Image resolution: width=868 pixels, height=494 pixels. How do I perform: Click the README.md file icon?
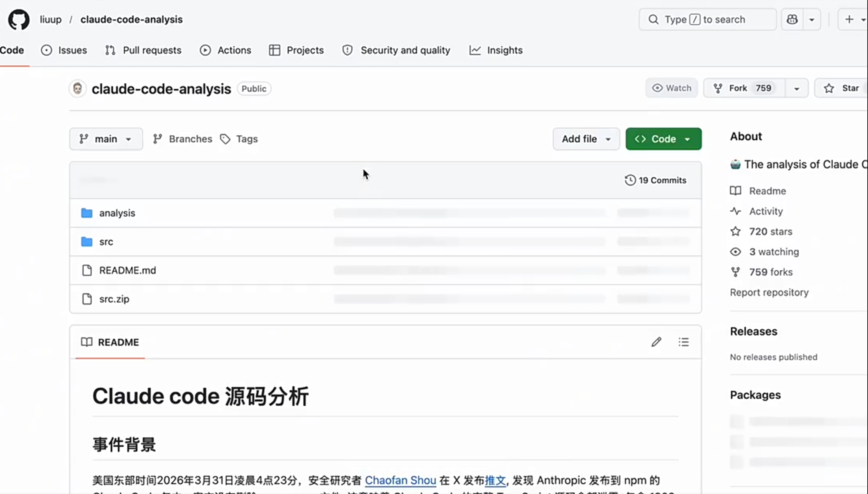pos(87,270)
